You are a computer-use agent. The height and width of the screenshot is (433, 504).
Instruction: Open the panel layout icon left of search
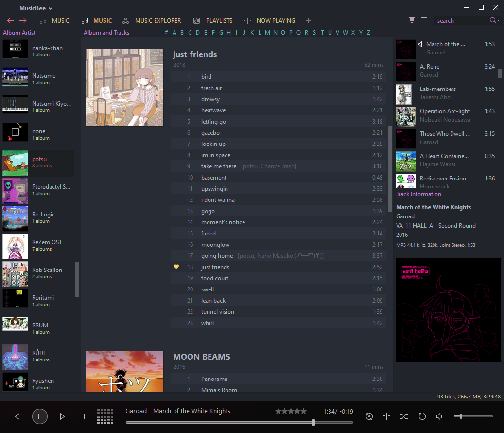[x=424, y=20]
